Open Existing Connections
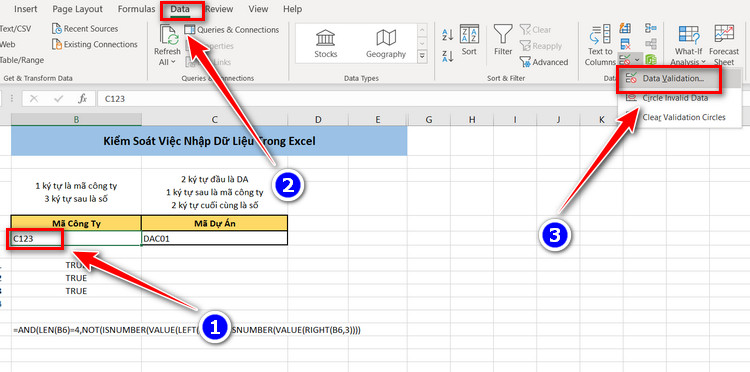750x372 pixels. coord(94,44)
